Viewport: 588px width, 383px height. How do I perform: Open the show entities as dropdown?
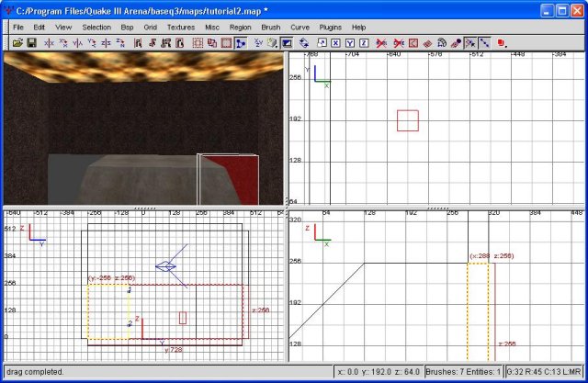(503, 43)
